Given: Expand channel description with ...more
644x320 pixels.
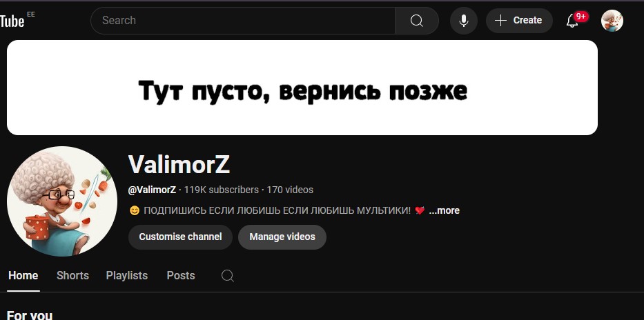Looking at the screenshot, I should (444, 210).
